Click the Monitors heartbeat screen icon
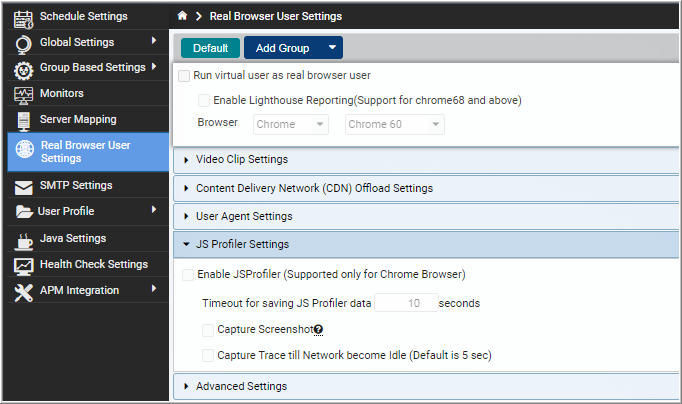The image size is (682, 404). click(23, 96)
